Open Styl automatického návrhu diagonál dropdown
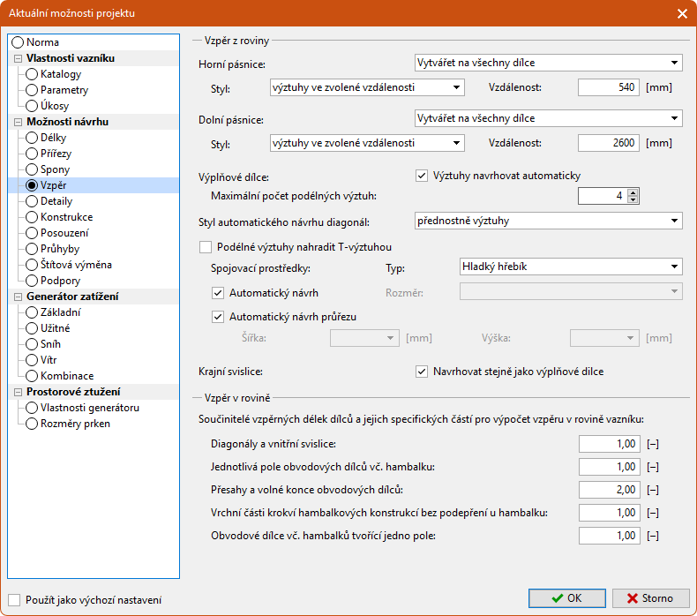Image resolution: width=697 pixels, height=616 pixels. [548, 221]
